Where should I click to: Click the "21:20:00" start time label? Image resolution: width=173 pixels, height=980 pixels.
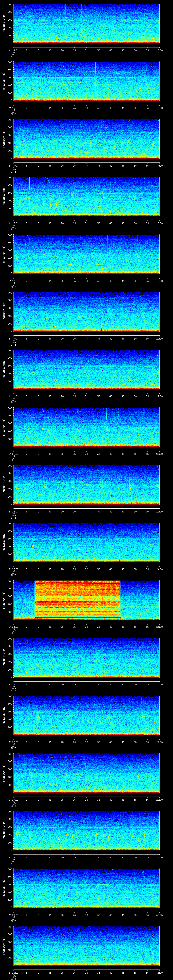click(x=13, y=396)
